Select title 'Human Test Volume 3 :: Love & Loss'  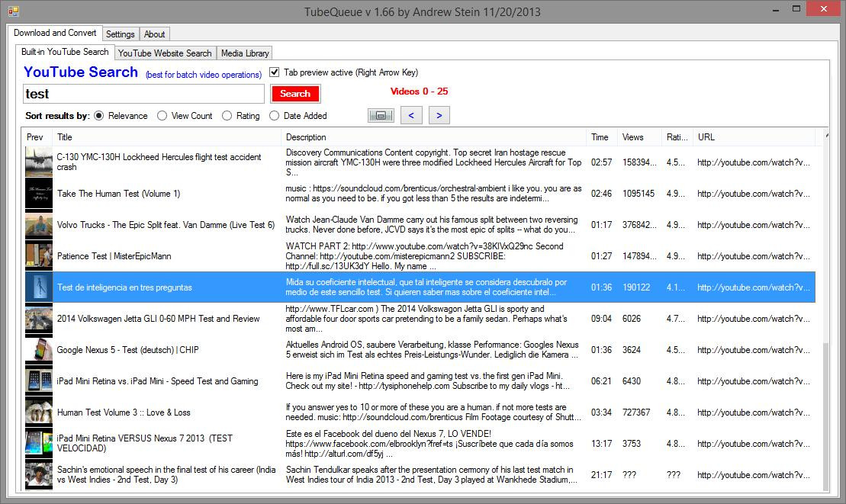(x=124, y=413)
